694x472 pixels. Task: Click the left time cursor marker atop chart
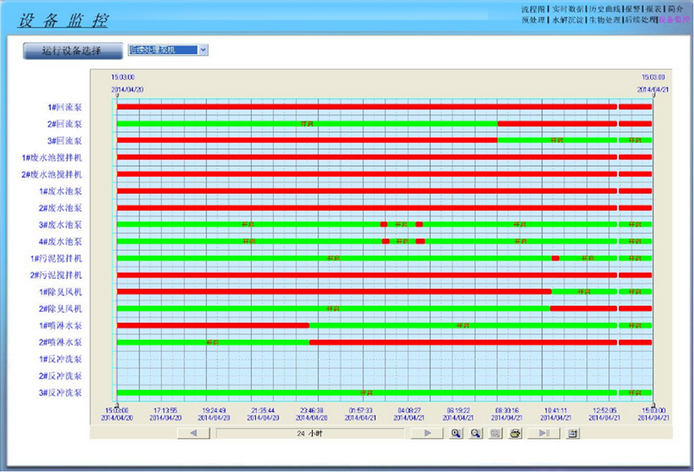coord(118,96)
